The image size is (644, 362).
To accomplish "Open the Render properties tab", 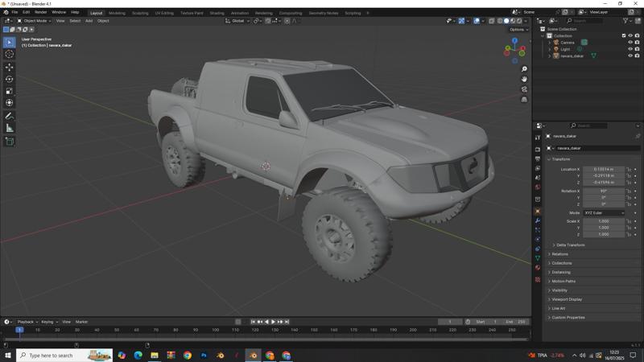I will (x=538, y=150).
